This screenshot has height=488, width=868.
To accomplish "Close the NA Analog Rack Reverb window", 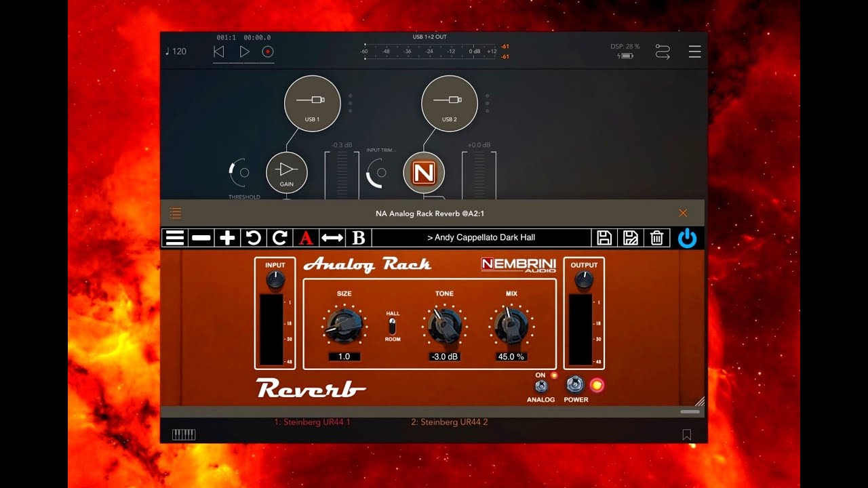I will click(x=683, y=213).
